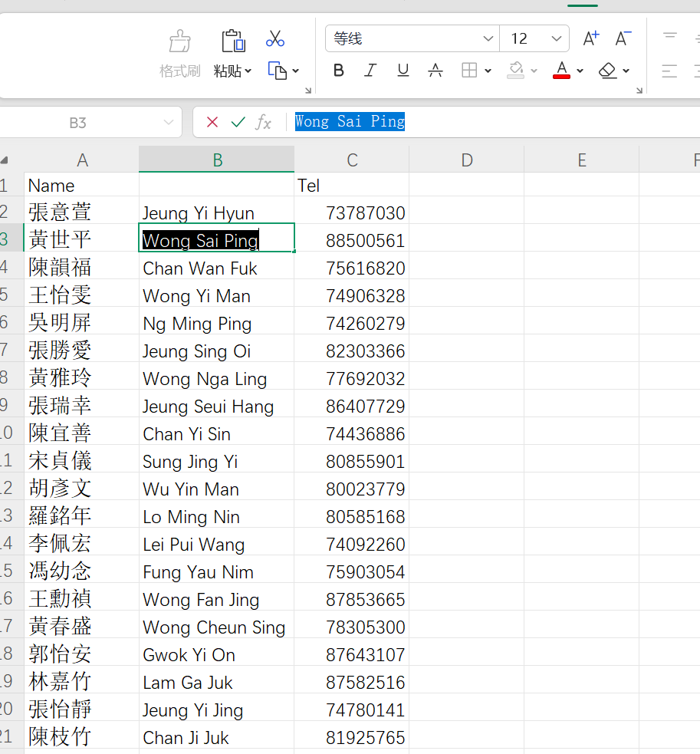Expand the Fill Color options arrow
Screen dimensions: 700x754
click(534, 71)
